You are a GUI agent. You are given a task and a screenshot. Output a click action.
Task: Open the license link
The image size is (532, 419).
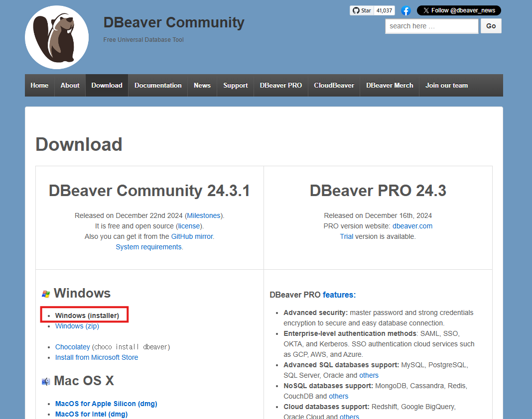(x=189, y=226)
